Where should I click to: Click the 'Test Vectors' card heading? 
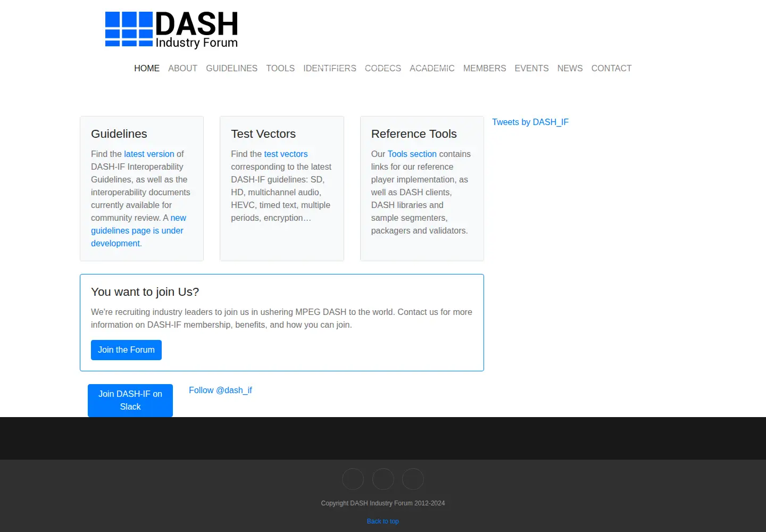point(263,134)
